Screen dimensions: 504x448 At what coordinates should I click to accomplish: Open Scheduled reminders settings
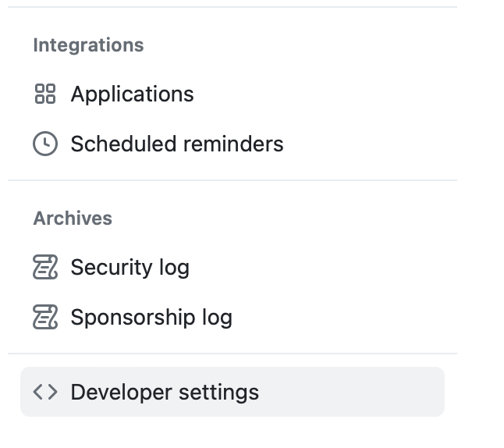click(176, 144)
